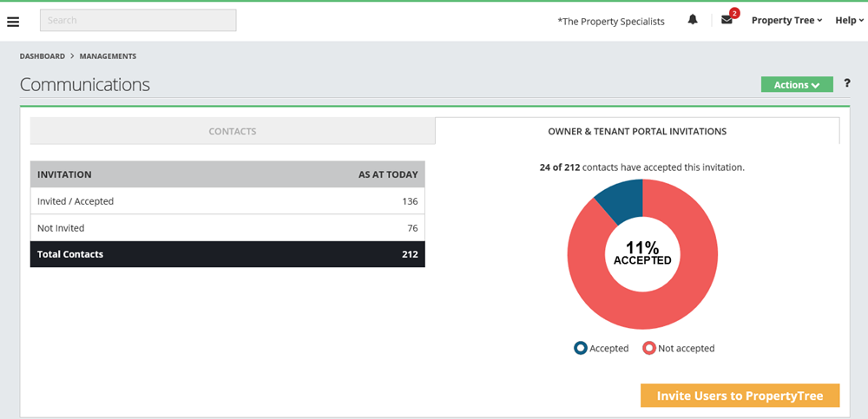The width and height of the screenshot is (868, 419).
Task: Click the AS AT TODAY column header
Action: tap(388, 174)
